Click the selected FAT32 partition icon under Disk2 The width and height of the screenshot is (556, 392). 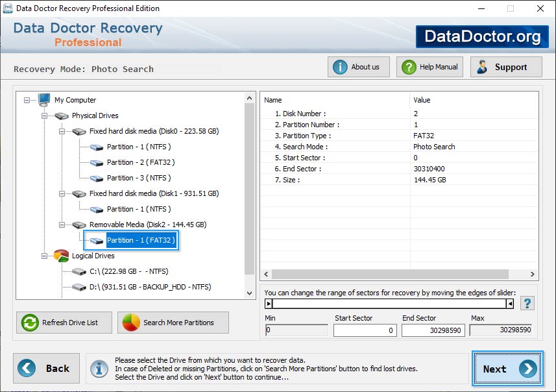tap(97, 241)
